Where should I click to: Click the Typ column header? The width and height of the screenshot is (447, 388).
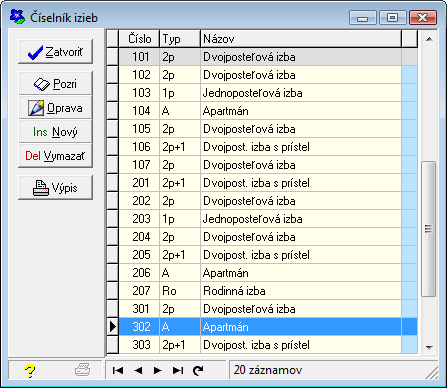point(180,39)
